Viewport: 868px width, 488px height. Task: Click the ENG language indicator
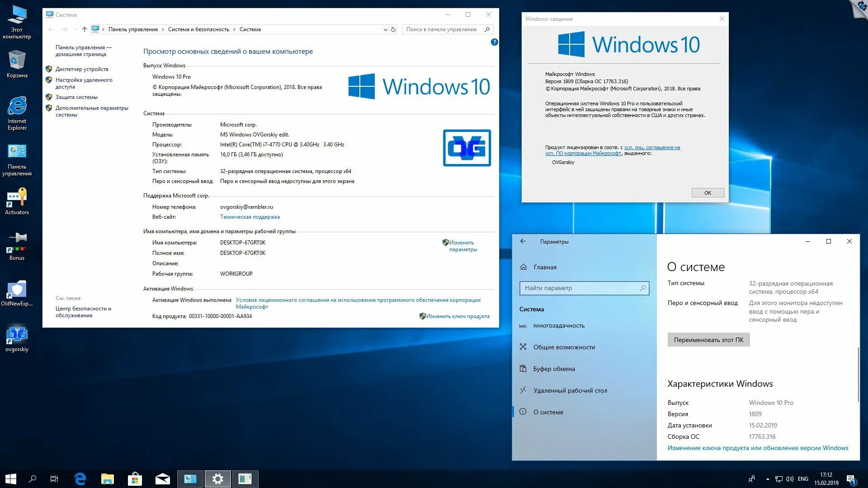(803, 479)
